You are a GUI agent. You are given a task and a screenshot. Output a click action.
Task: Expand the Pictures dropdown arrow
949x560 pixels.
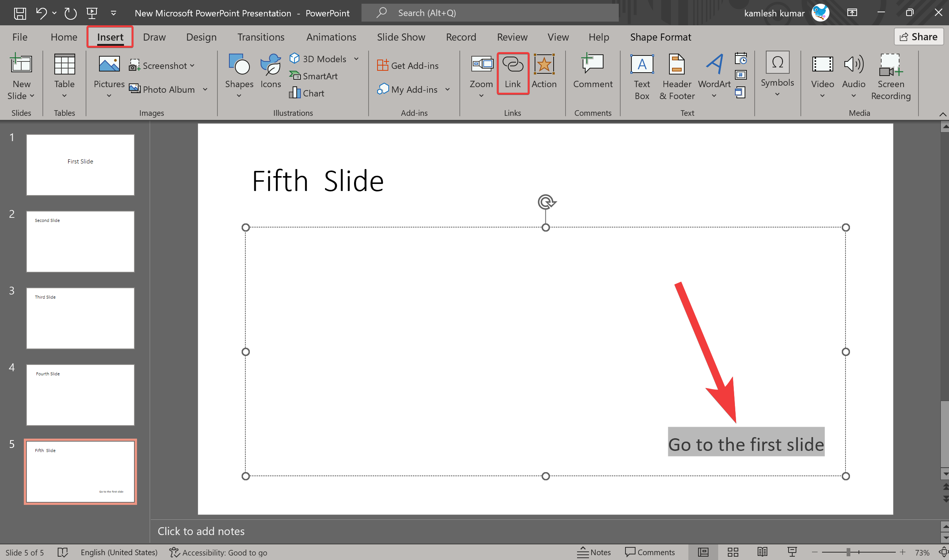[x=109, y=95]
